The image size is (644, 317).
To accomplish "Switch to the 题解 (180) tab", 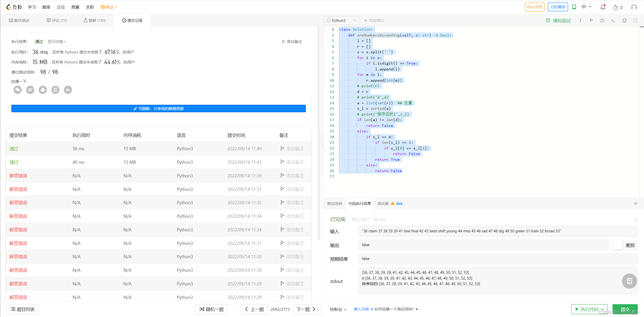I will point(95,20).
